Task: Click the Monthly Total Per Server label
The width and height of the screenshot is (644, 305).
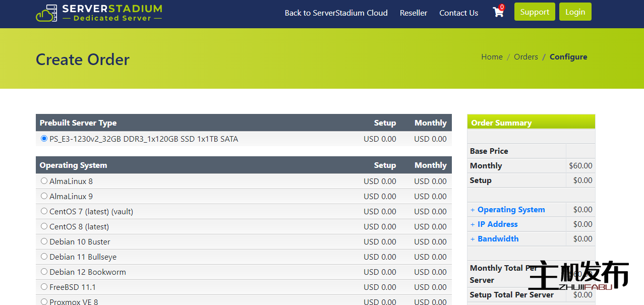Action: click(504, 274)
